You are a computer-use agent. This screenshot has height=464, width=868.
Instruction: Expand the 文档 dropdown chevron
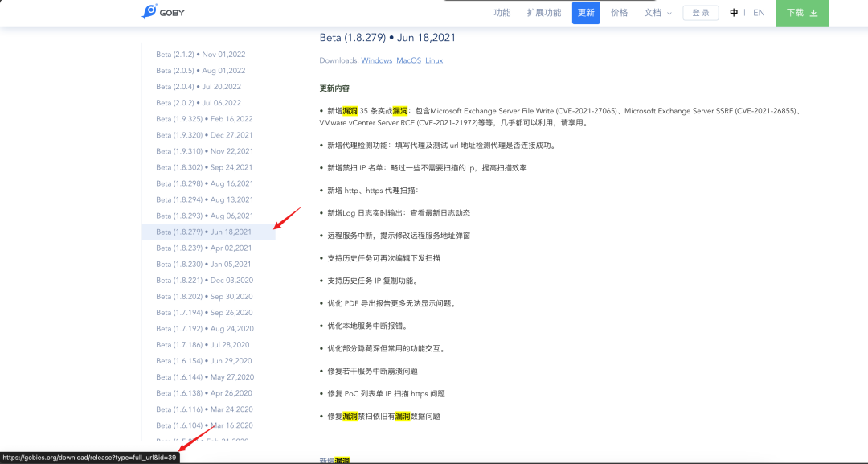669,14
